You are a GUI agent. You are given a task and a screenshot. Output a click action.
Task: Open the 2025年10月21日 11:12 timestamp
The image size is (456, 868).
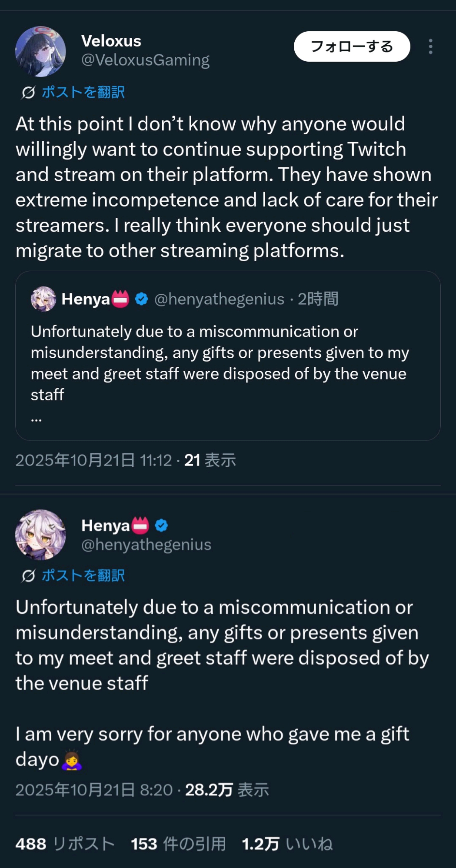pos(93,460)
